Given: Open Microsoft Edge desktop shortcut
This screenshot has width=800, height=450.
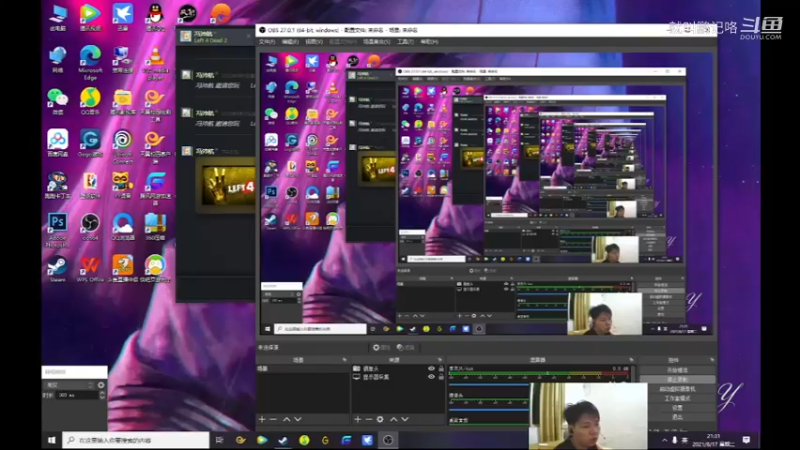Looking at the screenshot, I should pyautogui.click(x=90, y=63).
